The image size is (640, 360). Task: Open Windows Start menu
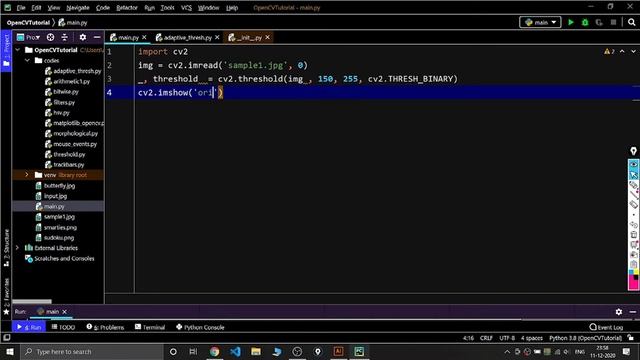point(10,351)
